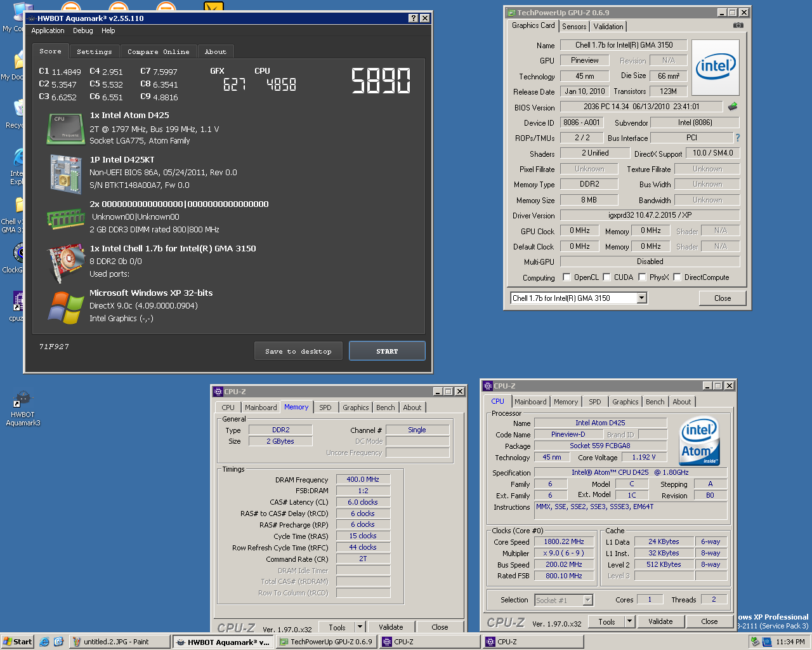Image resolution: width=812 pixels, height=650 pixels.
Task: Click the CPU chip icon in Aquamark
Action: point(66,128)
